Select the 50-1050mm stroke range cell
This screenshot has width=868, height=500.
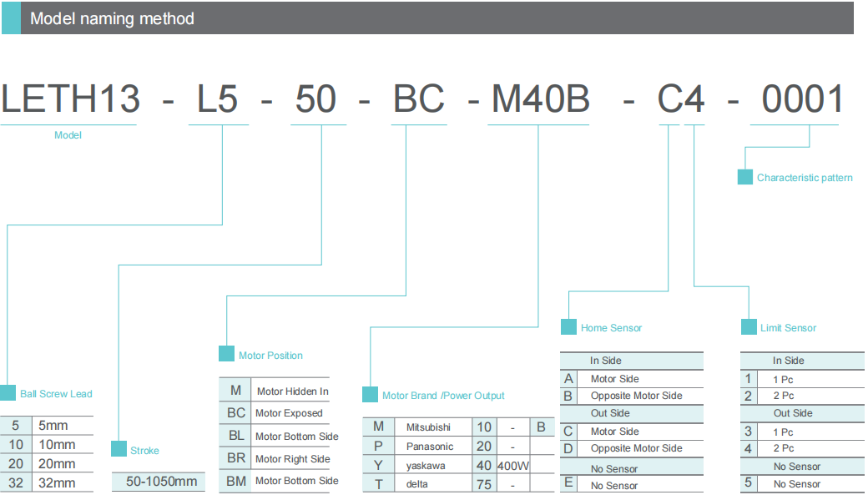point(161,481)
